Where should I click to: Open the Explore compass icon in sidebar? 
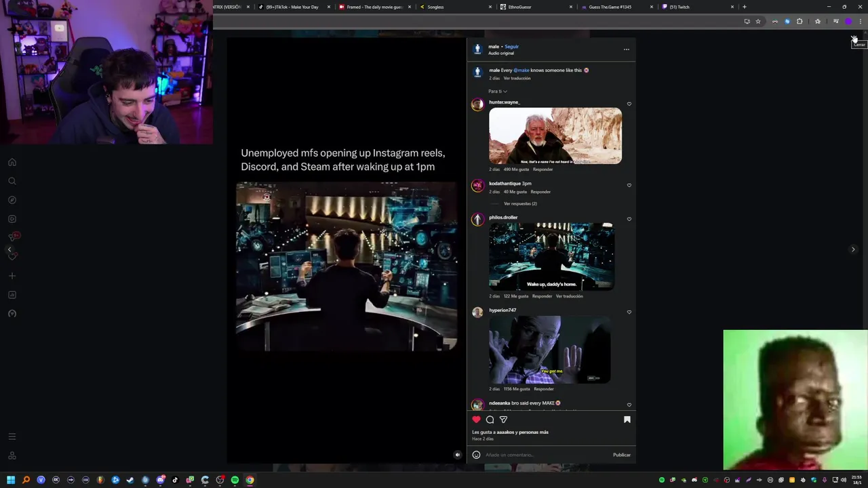[x=12, y=200]
